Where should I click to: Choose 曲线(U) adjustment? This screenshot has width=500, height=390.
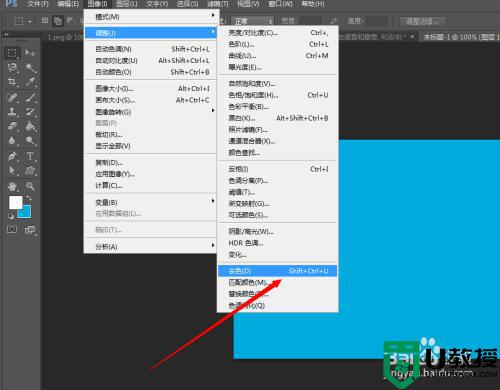coord(277,55)
